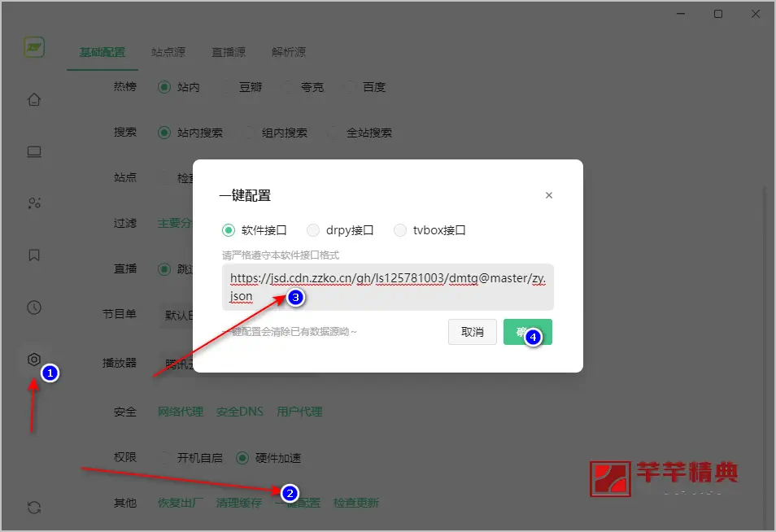Click 清理缓存 link
776x532 pixels.
239,503
